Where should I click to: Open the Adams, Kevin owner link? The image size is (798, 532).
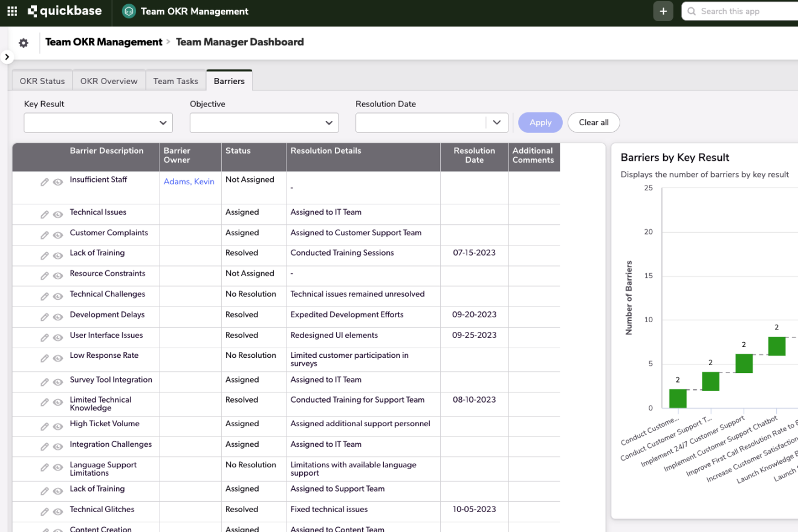[x=189, y=181]
